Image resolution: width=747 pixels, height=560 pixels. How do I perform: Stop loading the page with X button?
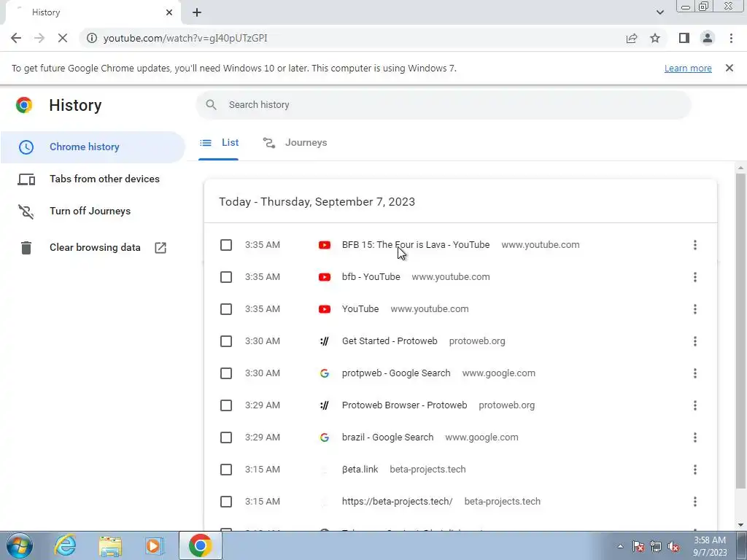(63, 38)
